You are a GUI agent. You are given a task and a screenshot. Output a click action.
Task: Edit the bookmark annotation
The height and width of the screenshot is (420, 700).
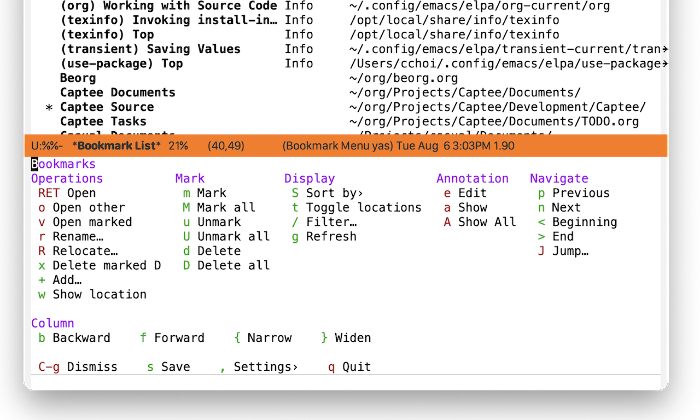465,193
